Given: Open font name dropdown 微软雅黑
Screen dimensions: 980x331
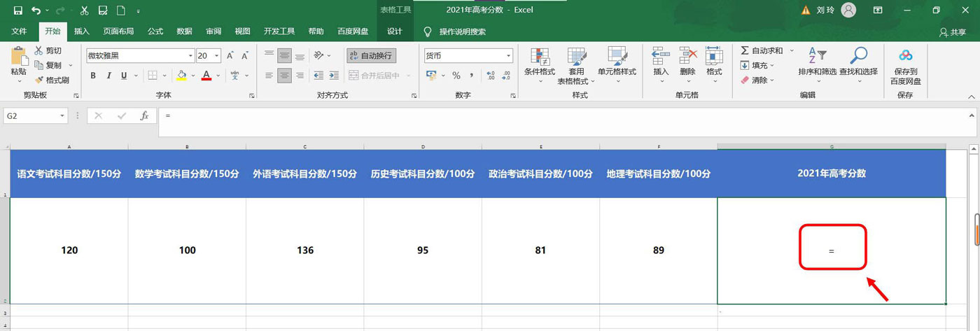Looking at the screenshot, I should [x=190, y=55].
